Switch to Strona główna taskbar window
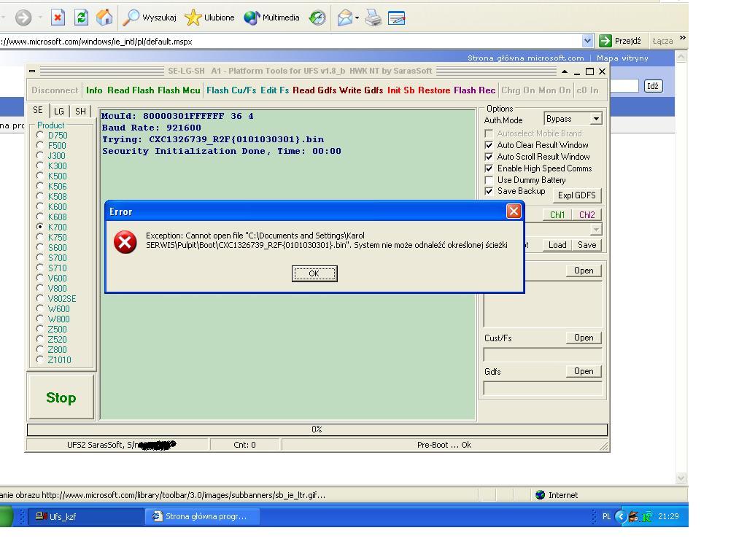The image size is (747, 560). tap(203, 517)
